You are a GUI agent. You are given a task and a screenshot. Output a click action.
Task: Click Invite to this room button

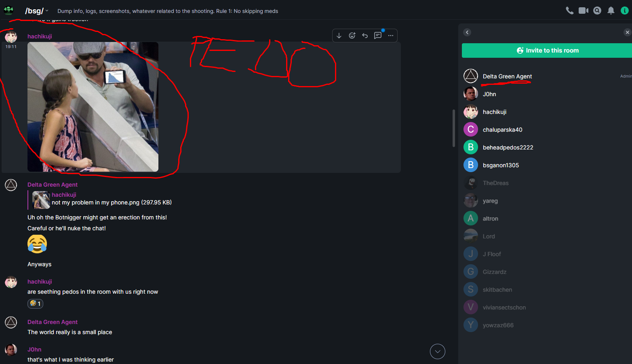point(548,50)
